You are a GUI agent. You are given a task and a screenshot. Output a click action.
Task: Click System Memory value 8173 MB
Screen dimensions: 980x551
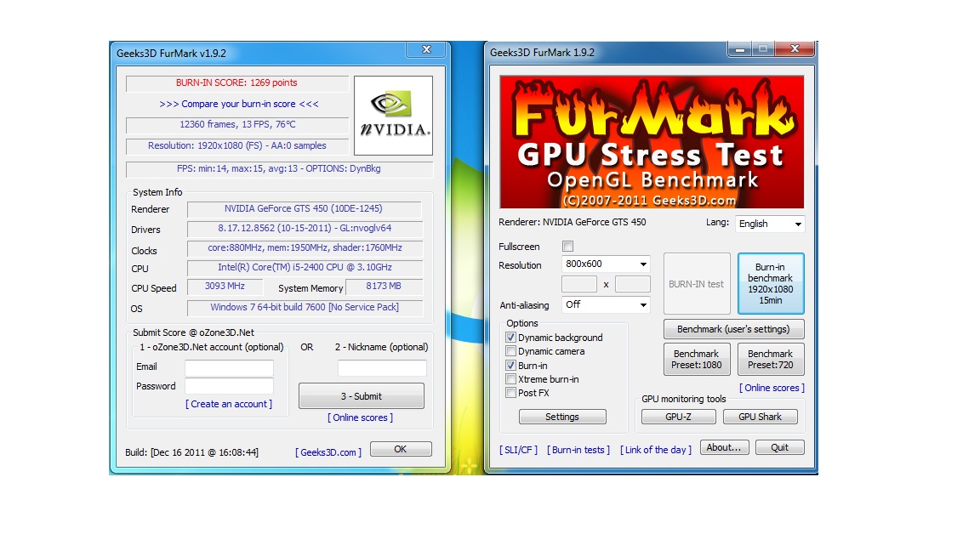[384, 286]
